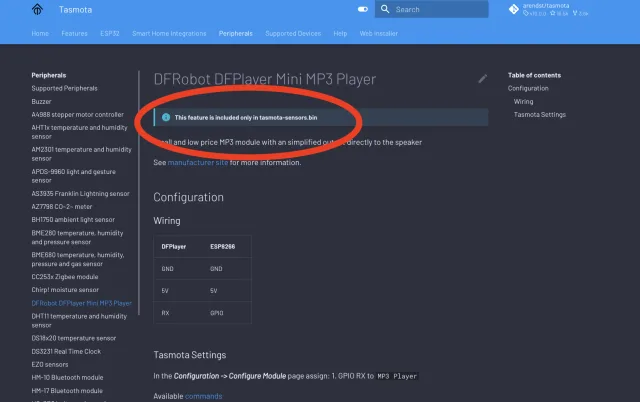Click the ESP8266 table column header
The image size is (640, 402).
coord(222,247)
